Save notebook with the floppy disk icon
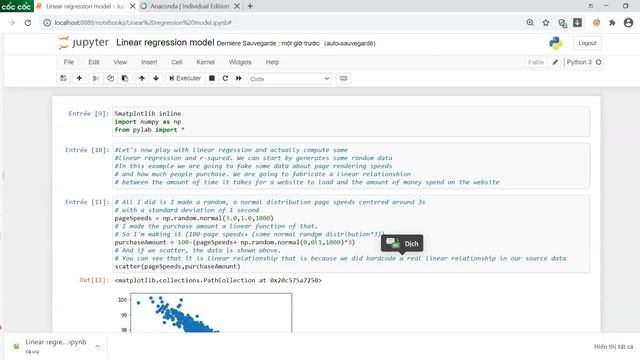This screenshot has width=640, height=360. point(63,78)
